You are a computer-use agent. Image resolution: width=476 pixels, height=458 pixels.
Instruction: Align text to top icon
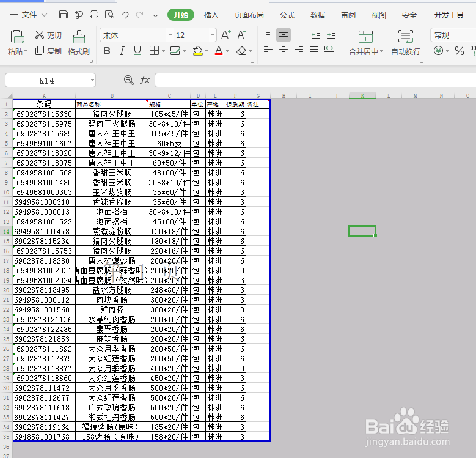coord(268,35)
